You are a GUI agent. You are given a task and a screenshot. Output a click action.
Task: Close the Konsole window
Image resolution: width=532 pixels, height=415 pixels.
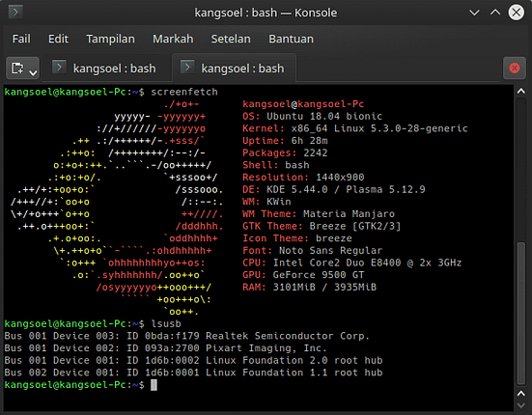click(516, 13)
